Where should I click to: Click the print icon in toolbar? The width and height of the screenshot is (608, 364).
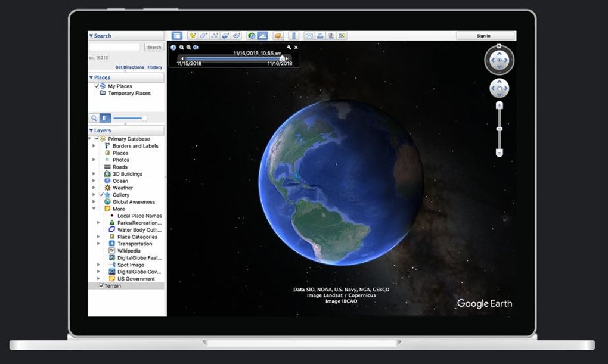(x=320, y=36)
